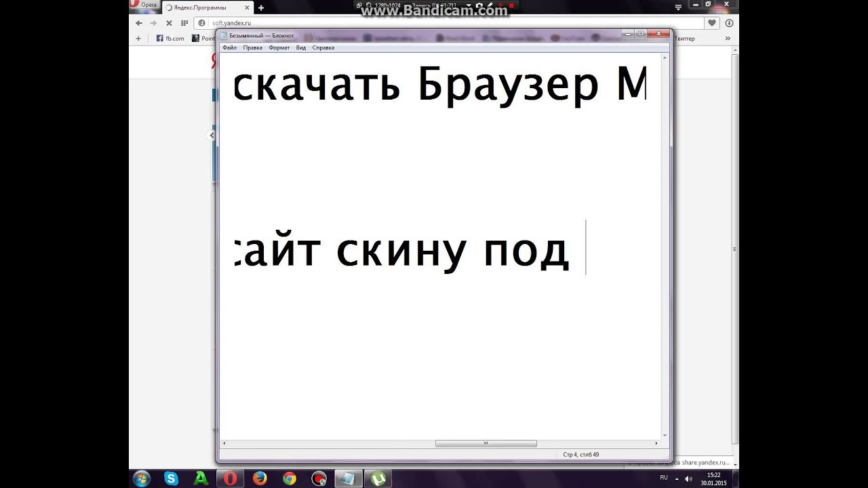Expand hidden bookmarks chevron
This screenshot has width=868, height=488.
(728, 39)
